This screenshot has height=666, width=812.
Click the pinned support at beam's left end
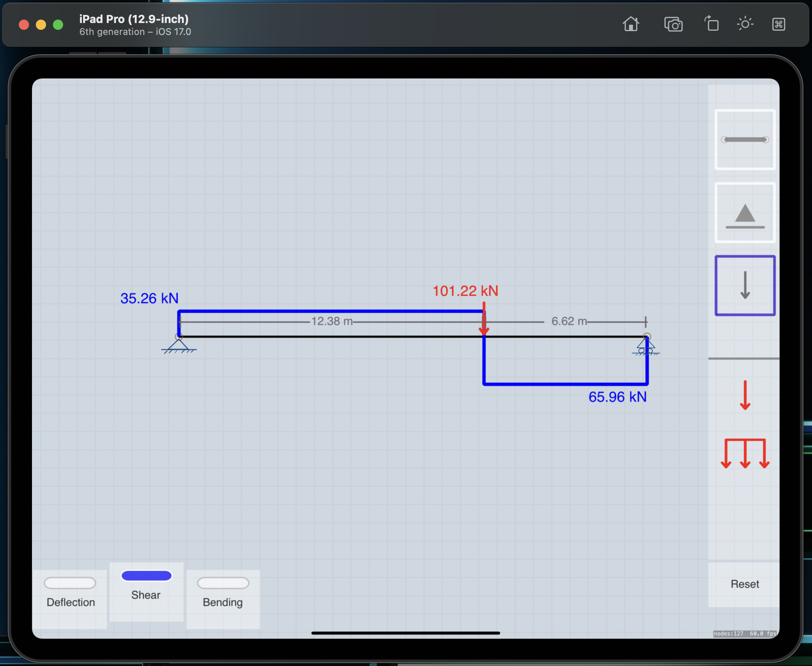point(179,345)
